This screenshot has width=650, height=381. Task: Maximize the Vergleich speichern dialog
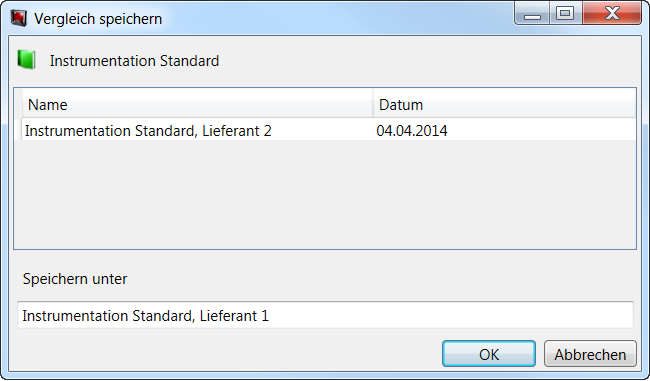pyautogui.click(x=565, y=13)
